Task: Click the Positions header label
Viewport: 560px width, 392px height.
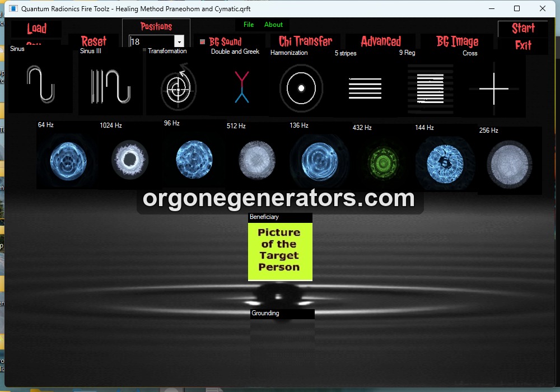Action: [x=156, y=26]
